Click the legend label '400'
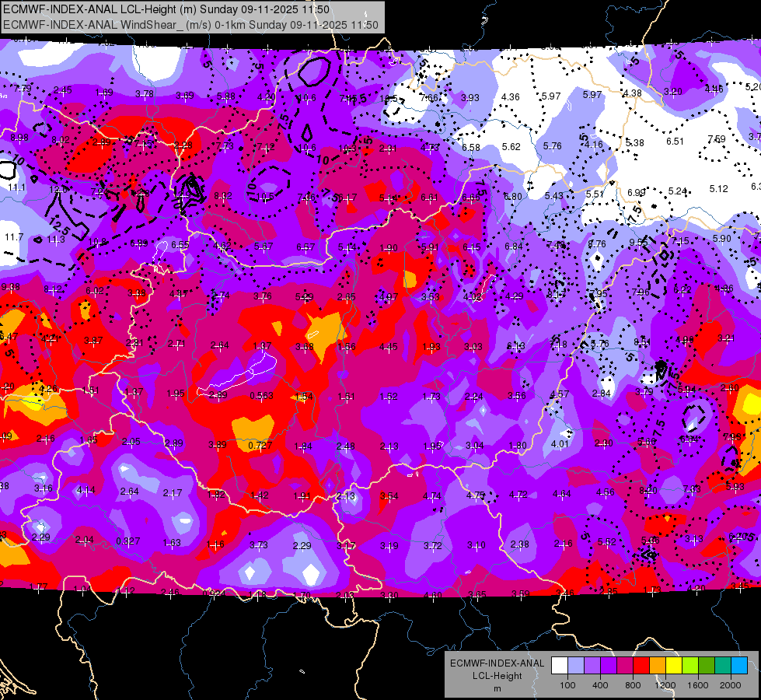761x700 pixels. 600,685
